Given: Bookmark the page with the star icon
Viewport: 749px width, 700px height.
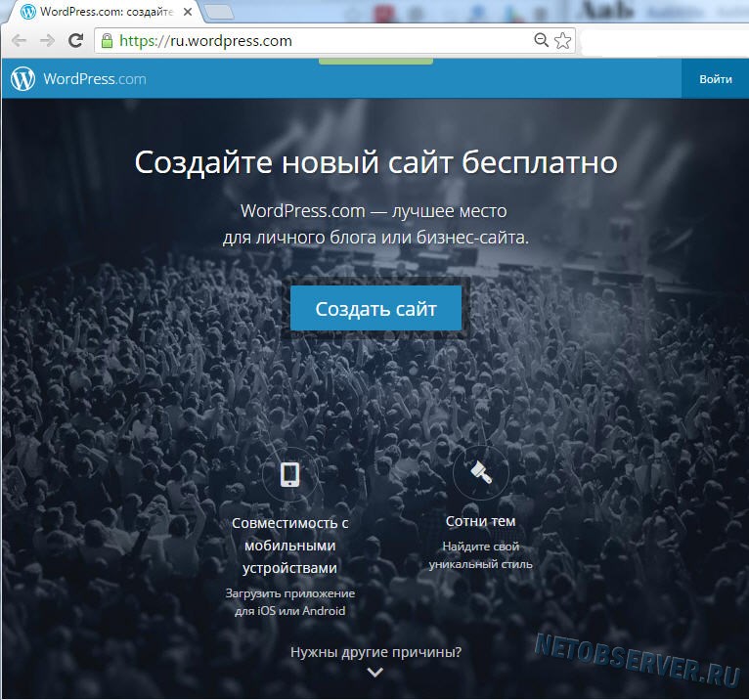Looking at the screenshot, I should point(562,41).
